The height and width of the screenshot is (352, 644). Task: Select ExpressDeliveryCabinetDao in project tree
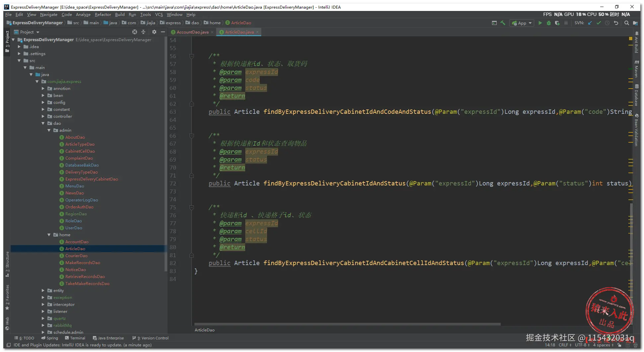pyautogui.click(x=92, y=179)
